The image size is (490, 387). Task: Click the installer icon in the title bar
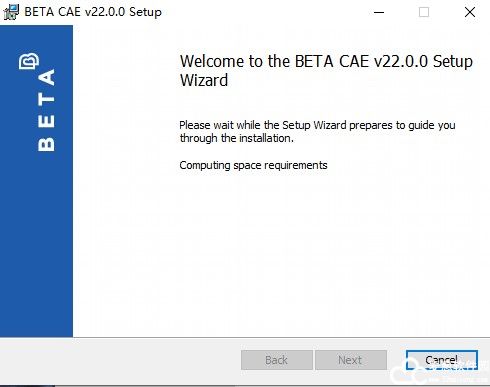click(x=11, y=12)
